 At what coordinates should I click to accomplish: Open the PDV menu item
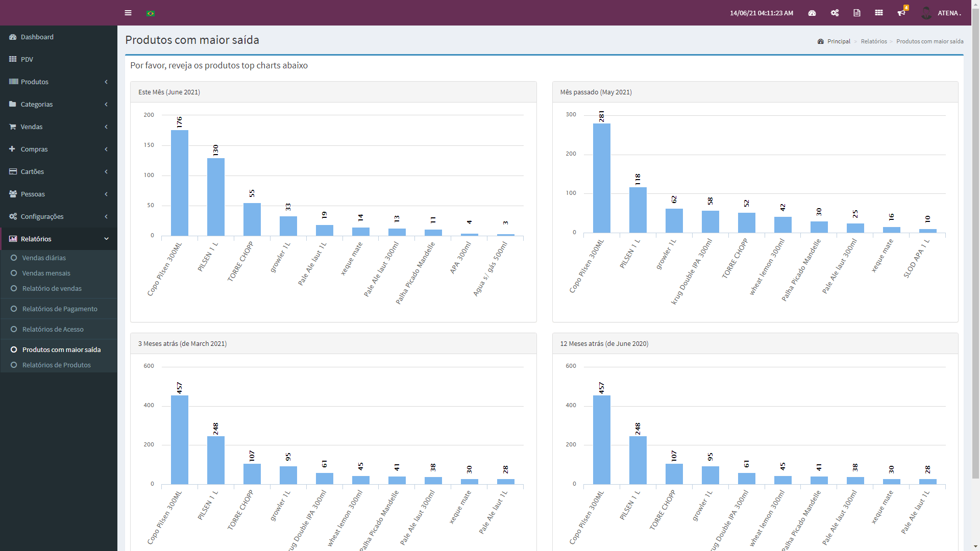coord(27,59)
